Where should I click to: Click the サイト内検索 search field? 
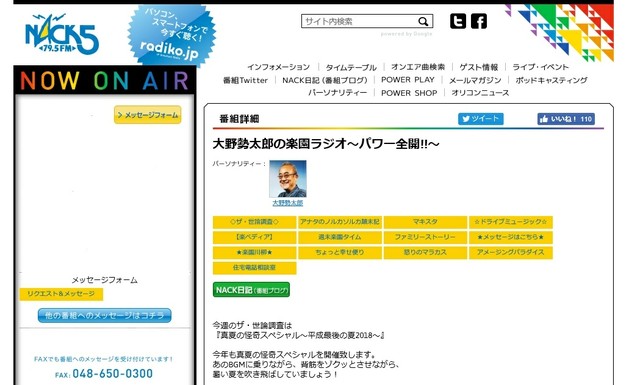(367, 21)
